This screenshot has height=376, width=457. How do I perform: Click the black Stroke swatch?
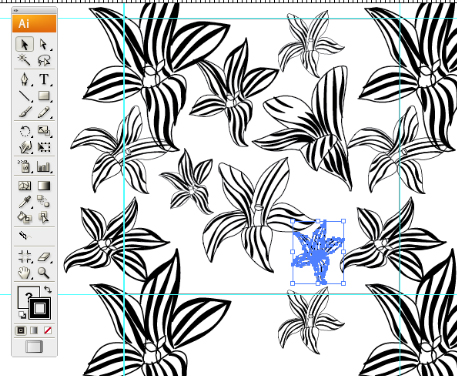click(x=40, y=308)
